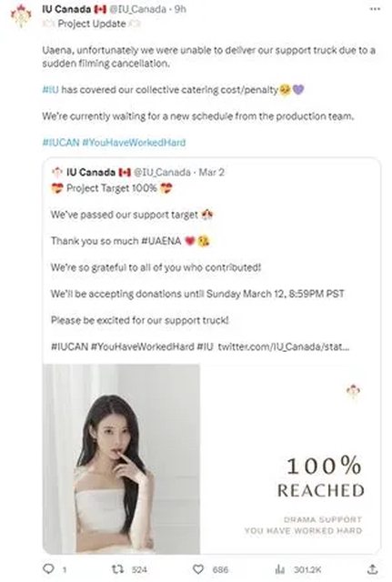Open the IU photo in quoted tweet
The width and height of the screenshot is (392, 582).
click(x=121, y=458)
